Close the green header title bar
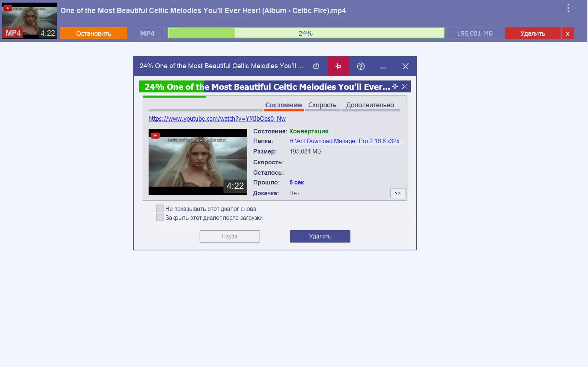Viewport: 588px width, 367px height. [x=405, y=86]
